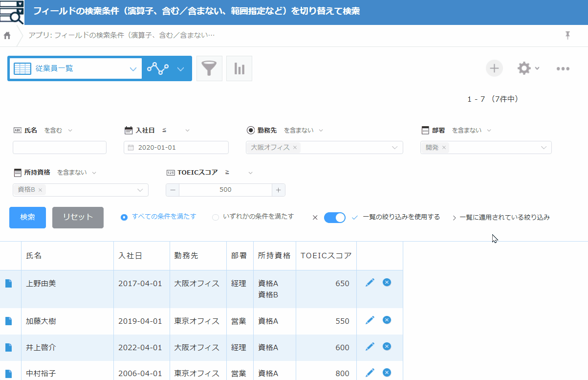This screenshot has height=380, width=588.
Task: Click the 勤務先 column header
Action: (198, 256)
